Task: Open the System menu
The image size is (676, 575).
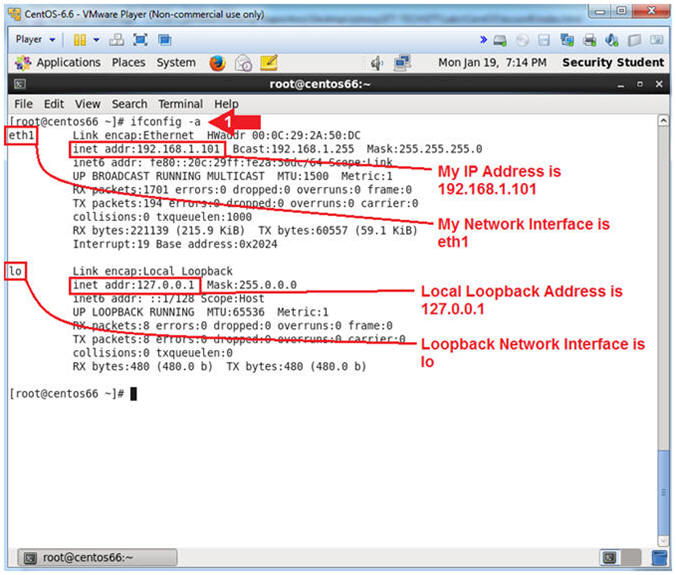Action: click(176, 63)
